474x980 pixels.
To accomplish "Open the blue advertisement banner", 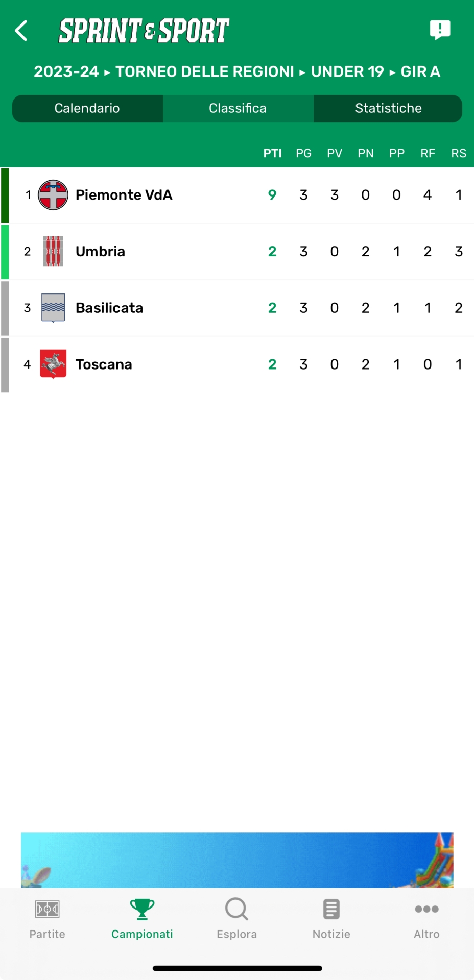I will [x=237, y=860].
